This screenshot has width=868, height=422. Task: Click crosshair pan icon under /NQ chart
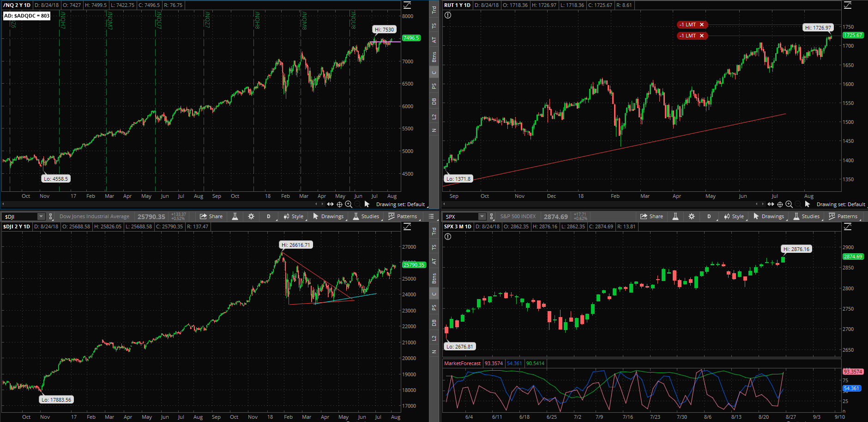(x=339, y=204)
